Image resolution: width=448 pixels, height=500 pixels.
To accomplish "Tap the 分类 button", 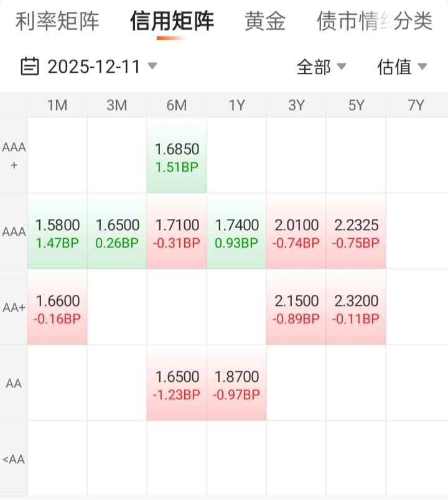I will (413, 21).
